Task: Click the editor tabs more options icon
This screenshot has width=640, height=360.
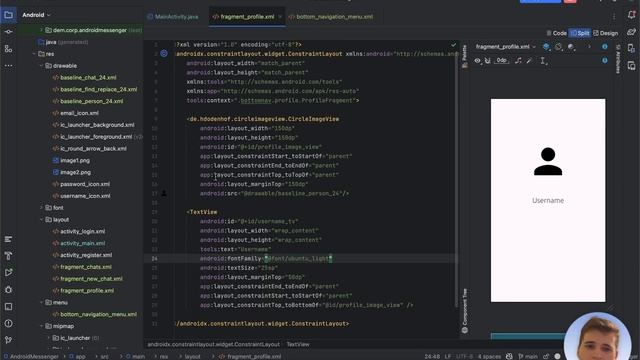Action: pos(614,17)
